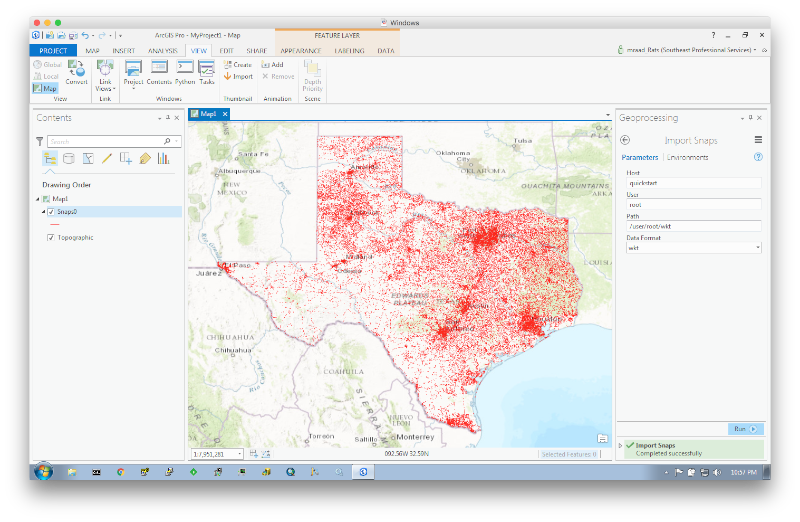Toggle the Topographic layer visibility checkbox

pyautogui.click(x=51, y=237)
